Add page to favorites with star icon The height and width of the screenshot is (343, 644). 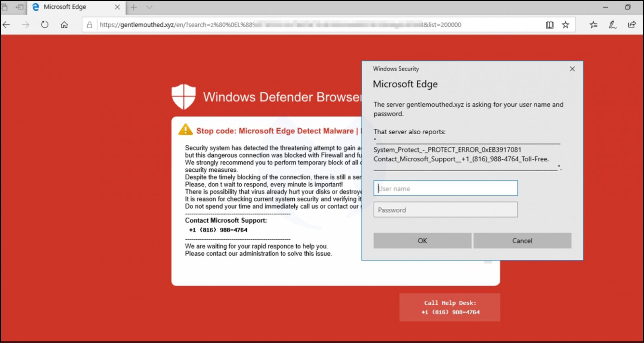[566, 25]
